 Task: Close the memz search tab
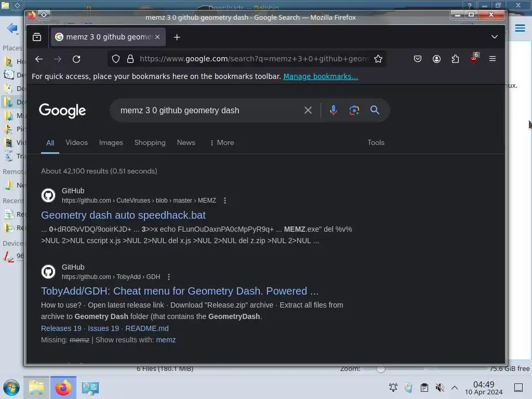tap(157, 37)
